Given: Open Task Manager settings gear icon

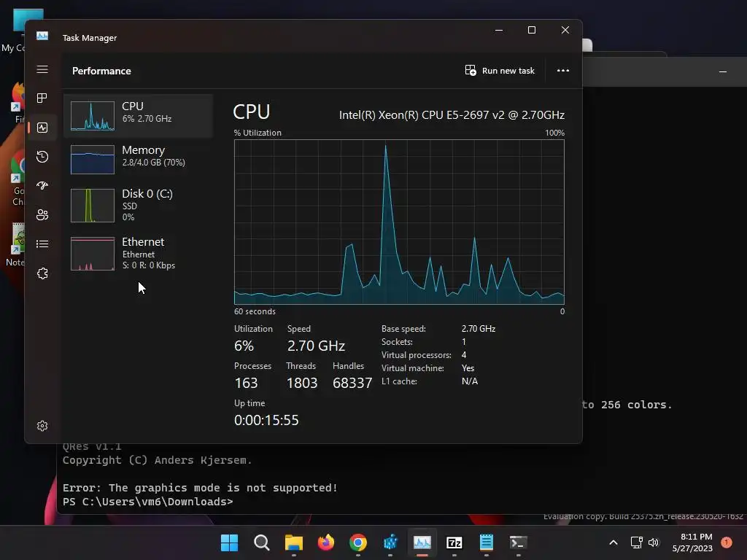Looking at the screenshot, I should 42,426.
